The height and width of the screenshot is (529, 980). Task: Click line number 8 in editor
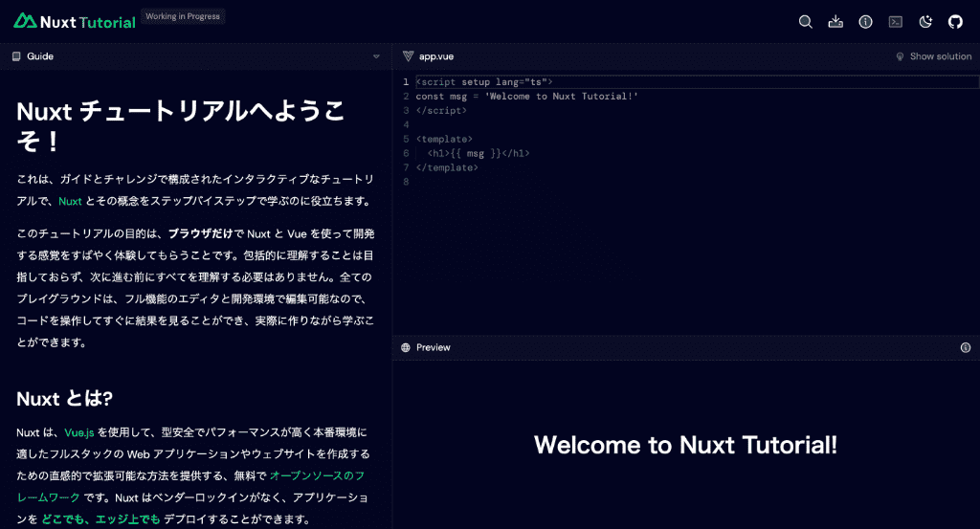406,182
